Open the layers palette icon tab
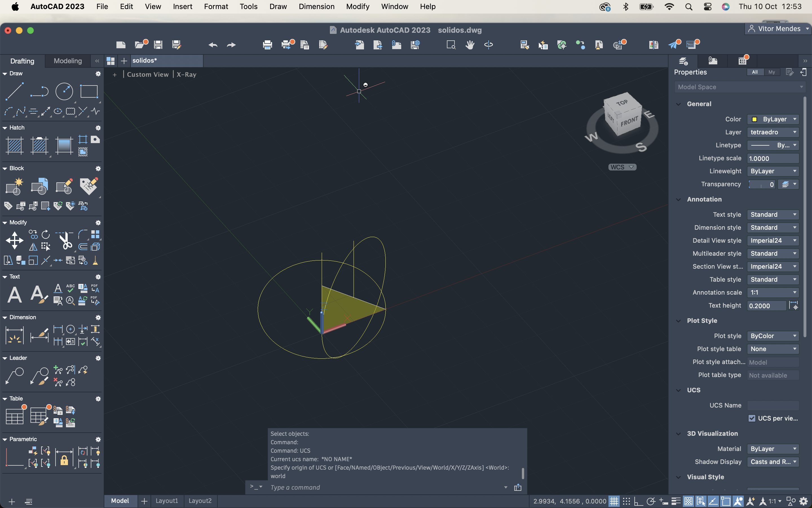The height and width of the screenshot is (508, 812). point(683,61)
